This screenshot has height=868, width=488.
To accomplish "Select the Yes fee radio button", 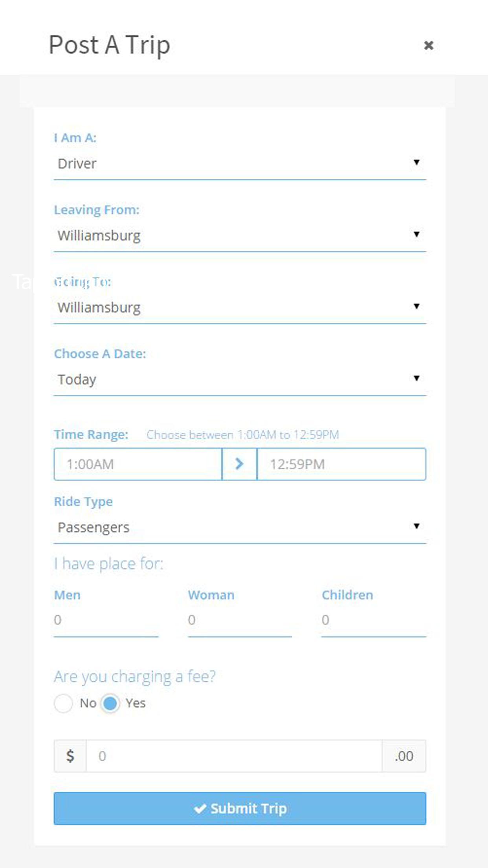I will pyautogui.click(x=110, y=703).
